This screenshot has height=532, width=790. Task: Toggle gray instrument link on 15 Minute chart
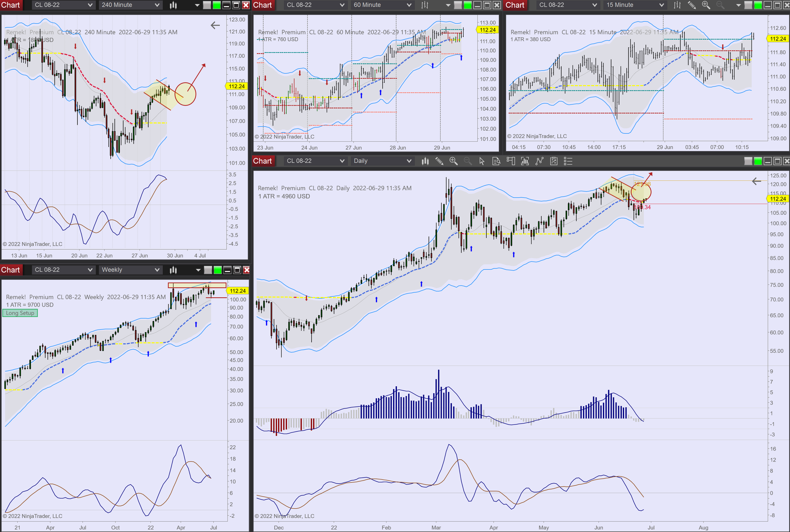748,5
